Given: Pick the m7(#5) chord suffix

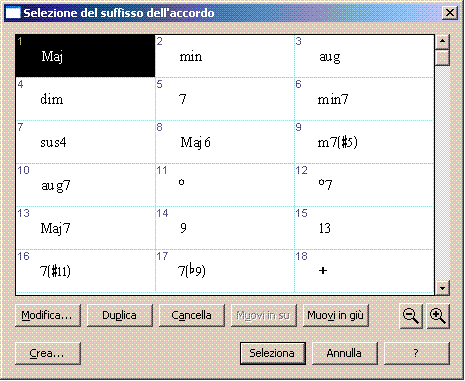Looking at the screenshot, I should click(x=364, y=142).
